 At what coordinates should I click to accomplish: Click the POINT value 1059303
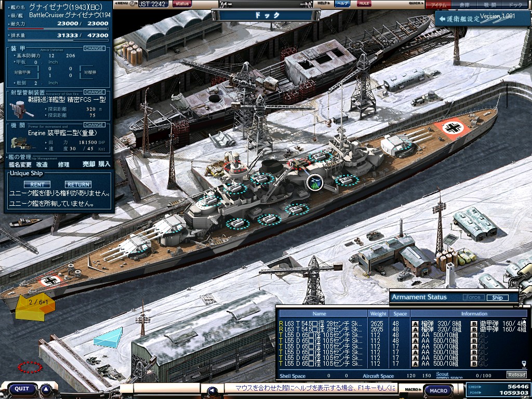point(513,393)
